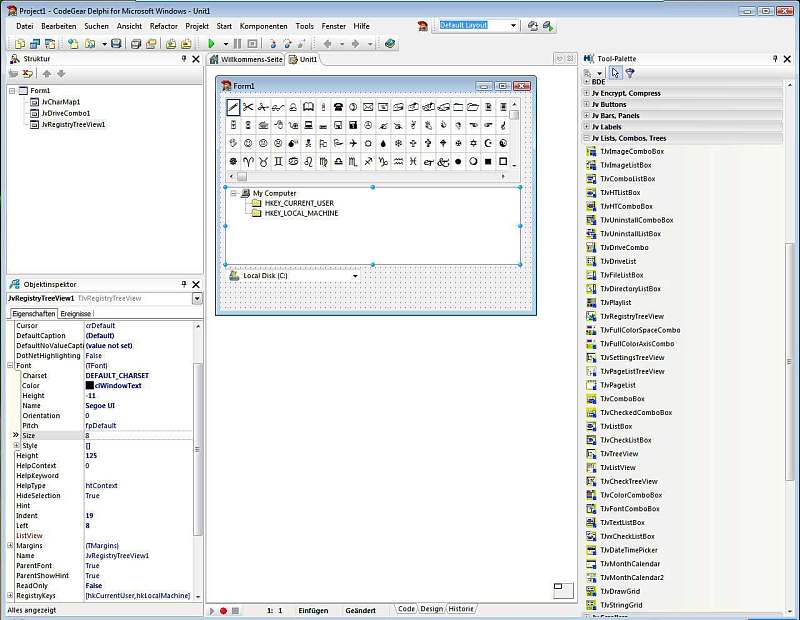Click the scissors symbol in character map
This screenshot has width=800, height=620.
249,107
